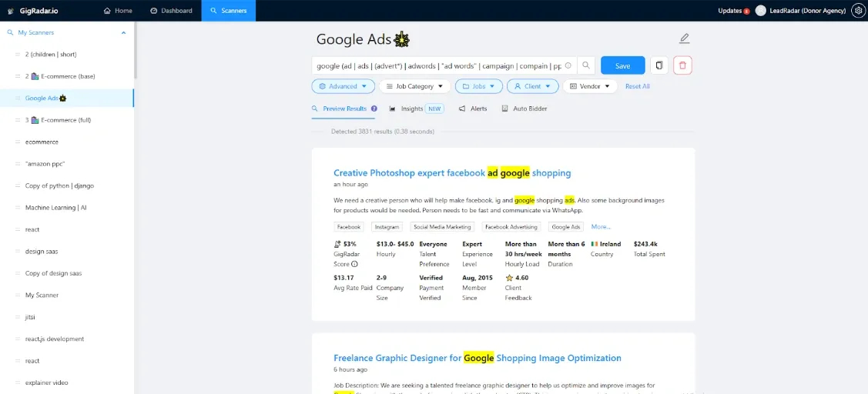The image size is (868, 394).
Task: Open the Insights tab
Action: (x=416, y=109)
